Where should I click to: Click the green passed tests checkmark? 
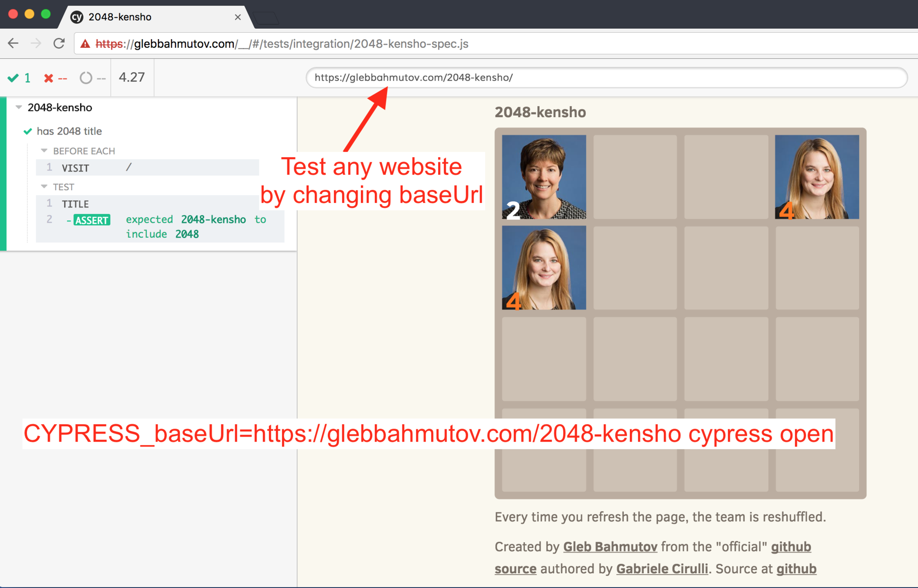[13, 78]
